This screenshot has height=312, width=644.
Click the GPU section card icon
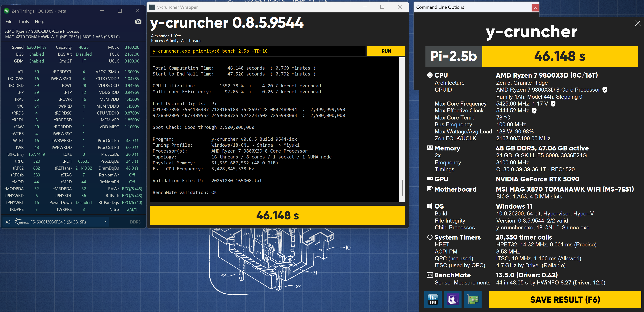[430, 179]
